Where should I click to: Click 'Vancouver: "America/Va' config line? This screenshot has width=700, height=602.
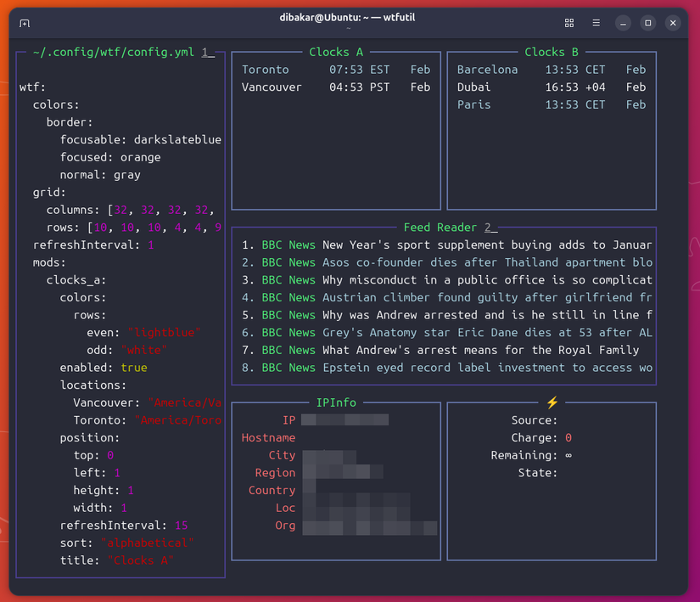(148, 402)
